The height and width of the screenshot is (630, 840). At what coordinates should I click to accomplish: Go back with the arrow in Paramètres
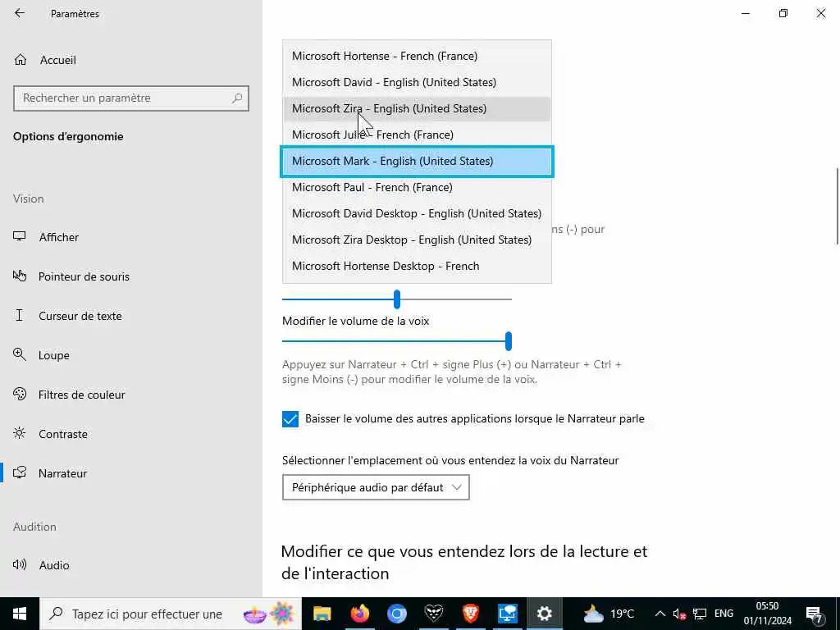(20, 13)
